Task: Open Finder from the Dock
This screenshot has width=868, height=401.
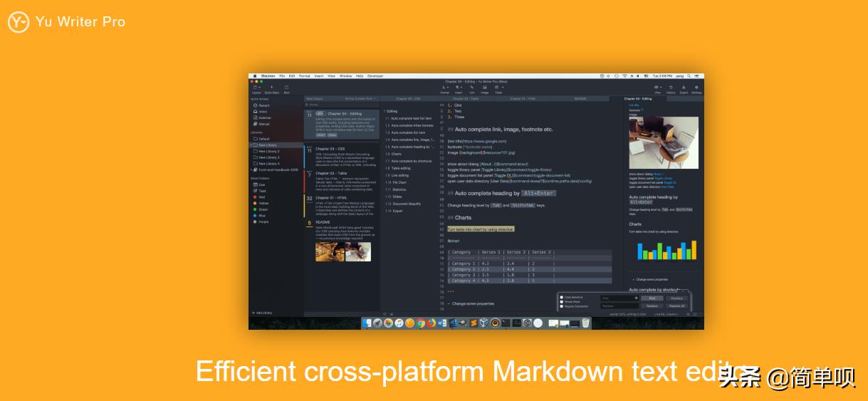Action: (367, 323)
